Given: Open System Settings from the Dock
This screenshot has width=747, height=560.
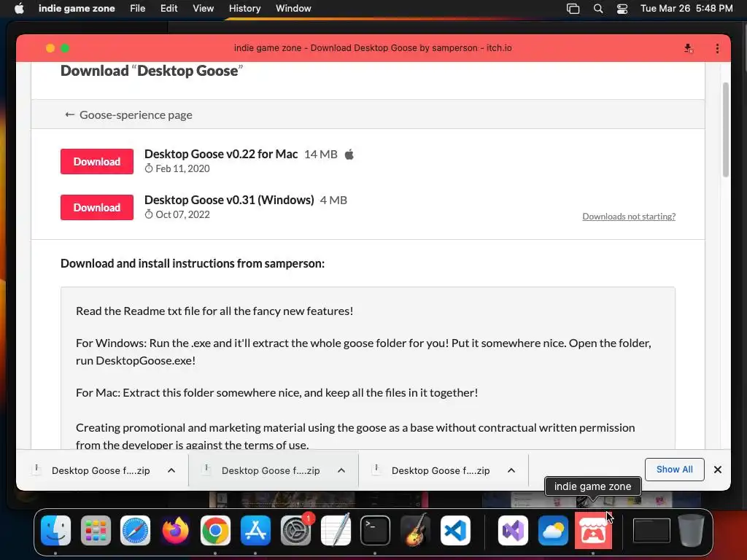Looking at the screenshot, I should tap(295, 530).
